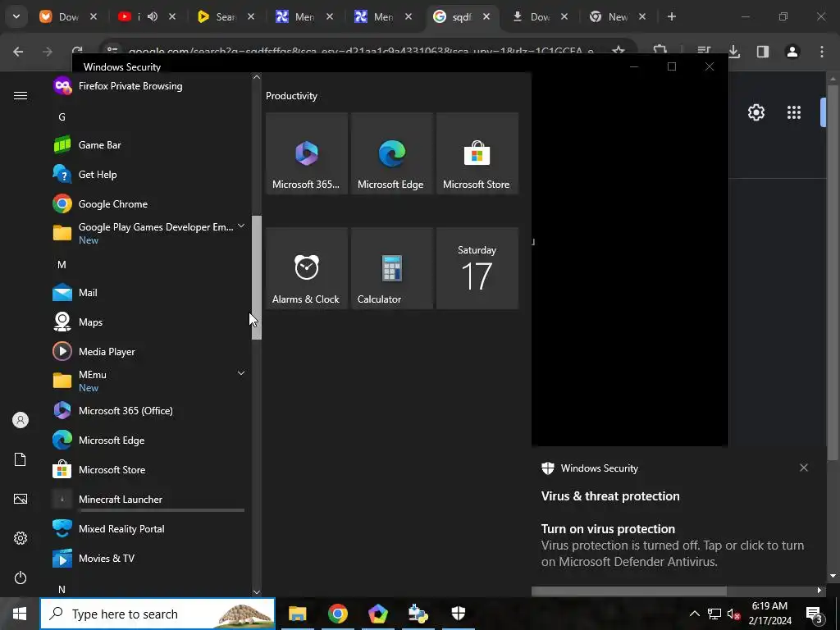Image resolution: width=840 pixels, height=630 pixels.
Task: Open Pictures from Start sidebar
Action: click(x=21, y=499)
